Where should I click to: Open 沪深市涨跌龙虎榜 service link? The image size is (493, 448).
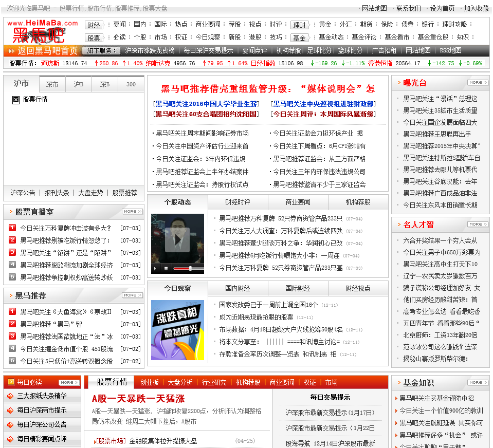(x=150, y=50)
